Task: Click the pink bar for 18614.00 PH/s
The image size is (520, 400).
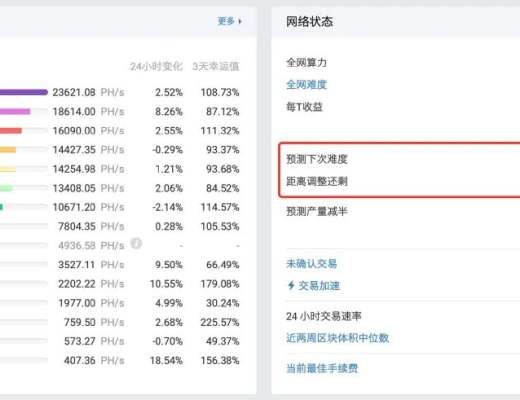Action: [15, 111]
